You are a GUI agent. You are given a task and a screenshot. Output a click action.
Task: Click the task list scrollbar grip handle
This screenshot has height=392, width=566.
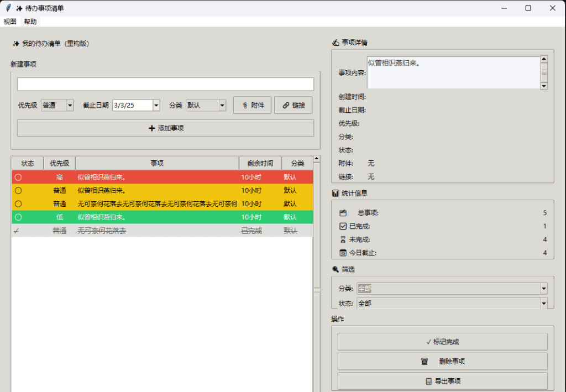[317, 290]
